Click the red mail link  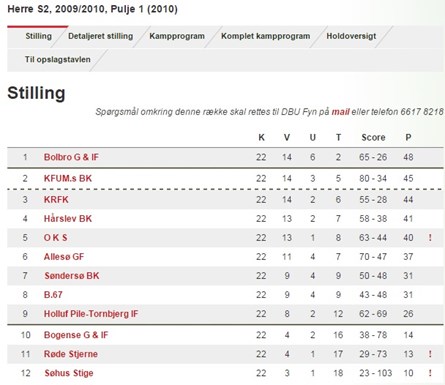tap(340, 112)
